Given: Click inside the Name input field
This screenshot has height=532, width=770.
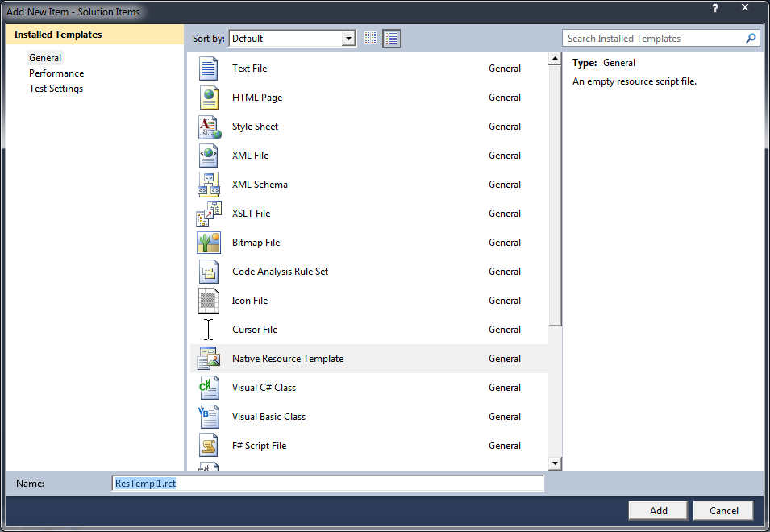Looking at the screenshot, I should tap(323, 483).
